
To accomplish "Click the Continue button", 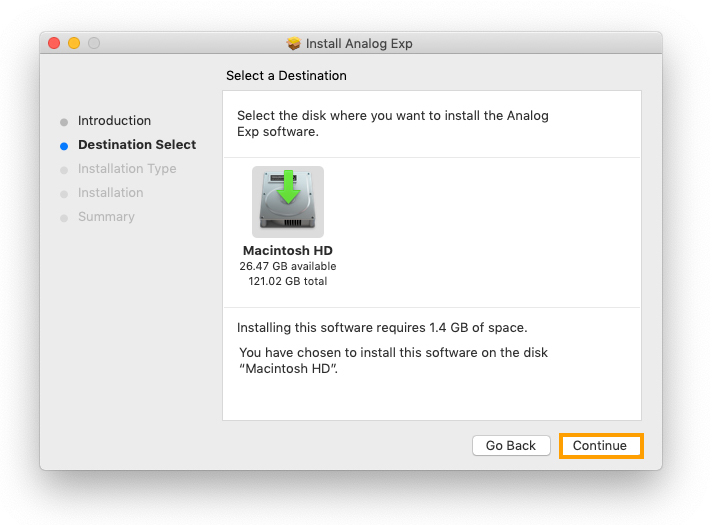I will click(x=601, y=446).
